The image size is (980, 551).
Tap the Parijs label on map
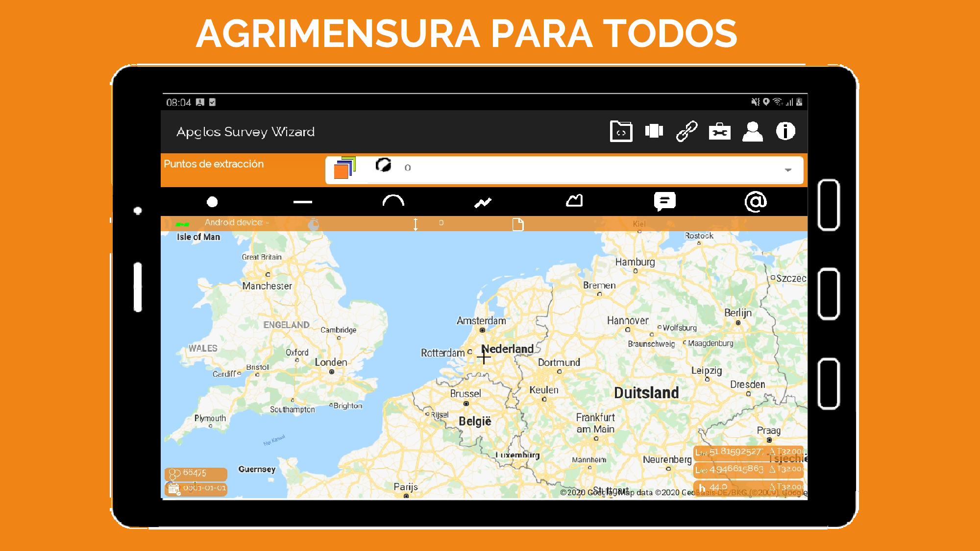406,487
